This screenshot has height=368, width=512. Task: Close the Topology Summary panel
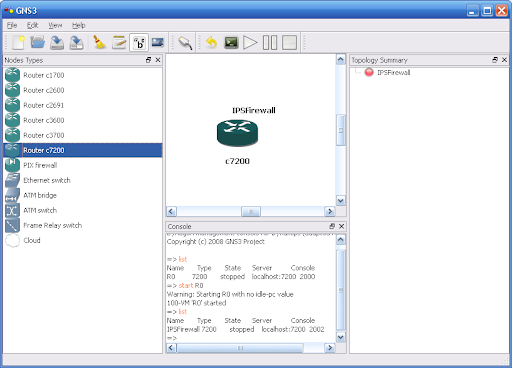tap(504, 60)
